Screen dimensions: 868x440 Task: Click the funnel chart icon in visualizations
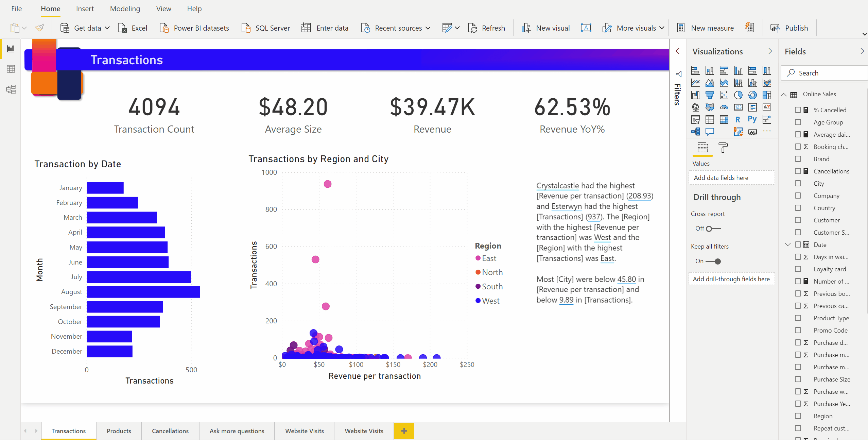pos(708,95)
